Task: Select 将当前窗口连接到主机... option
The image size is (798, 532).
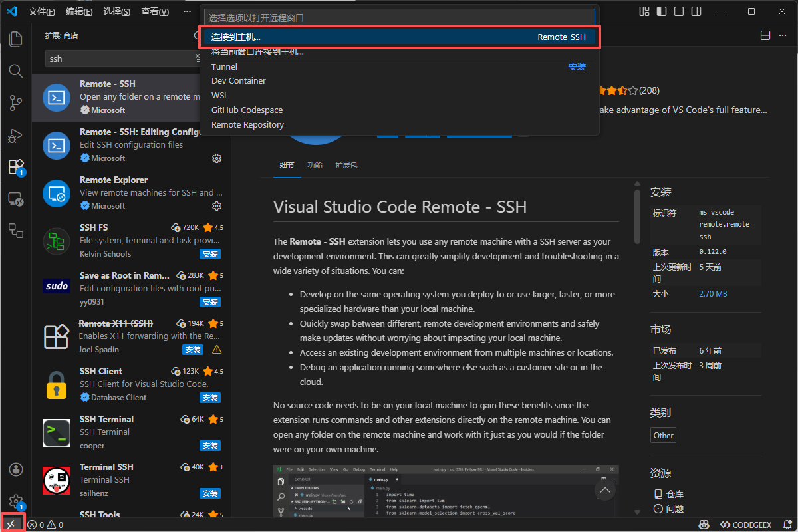Action: (400, 51)
